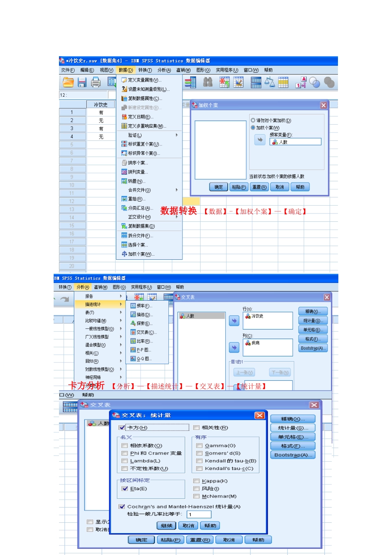Toggle the Eta(E) checkbox
Image resolution: width=392 pixels, height=555 pixels.
click(125, 489)
